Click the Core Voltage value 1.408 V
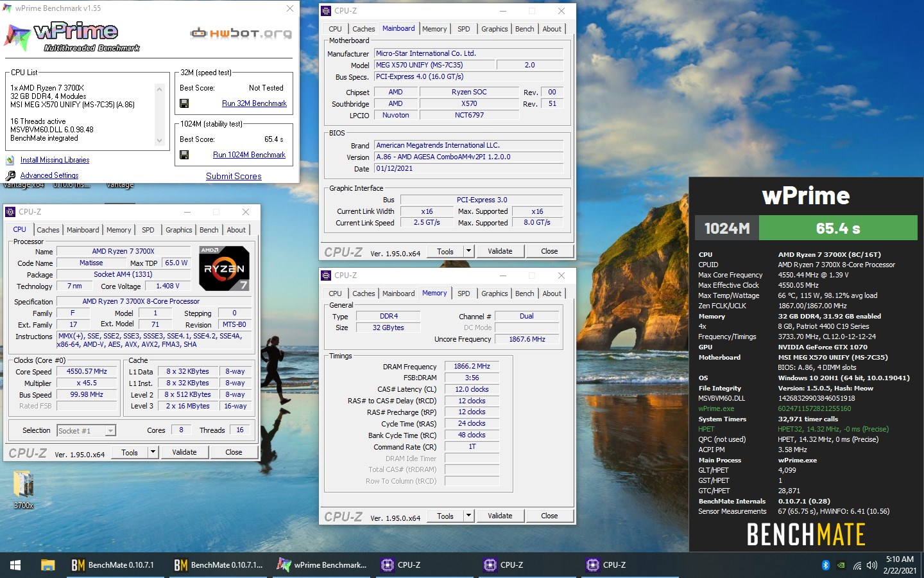The height and width of the screenshot is (578, 924). [167, 286]
